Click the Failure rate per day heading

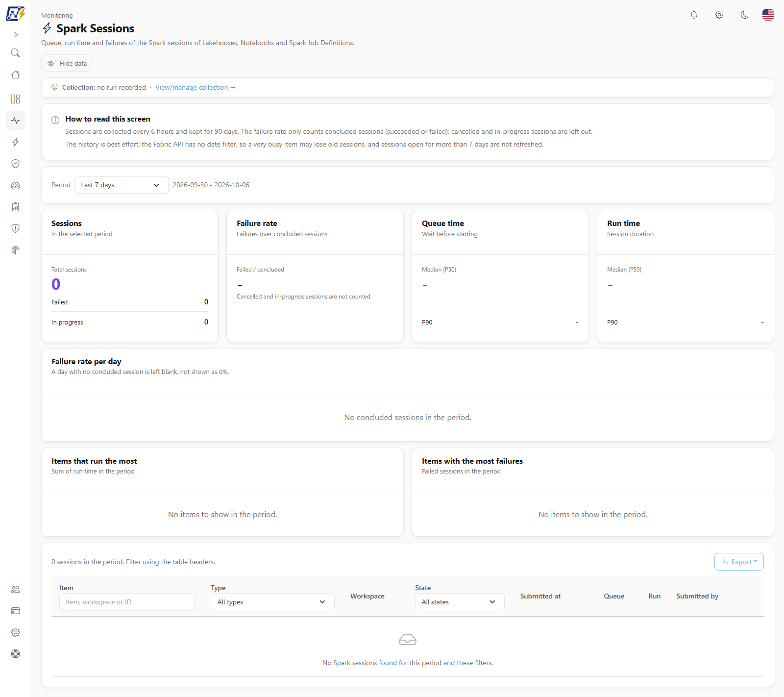86,361
